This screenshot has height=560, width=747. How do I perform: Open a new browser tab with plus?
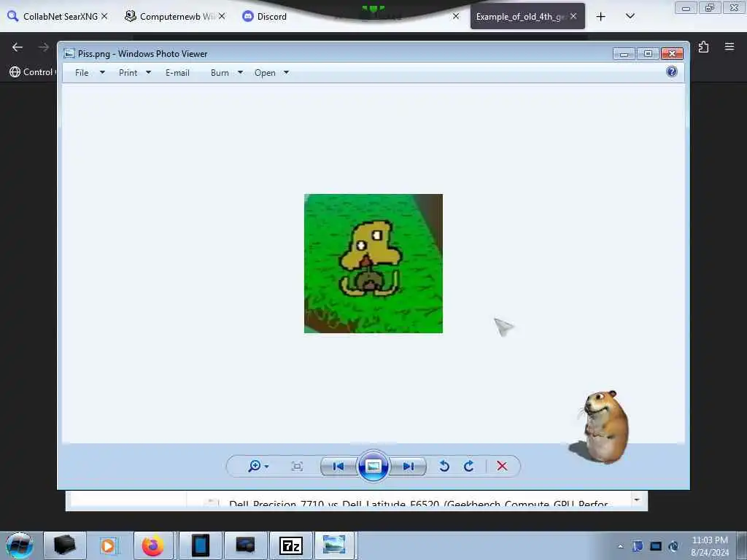tap(601, 17)
